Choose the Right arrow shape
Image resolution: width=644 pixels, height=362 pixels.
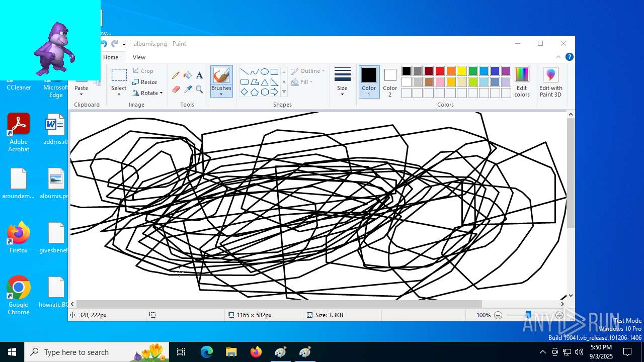coord(274,92)
